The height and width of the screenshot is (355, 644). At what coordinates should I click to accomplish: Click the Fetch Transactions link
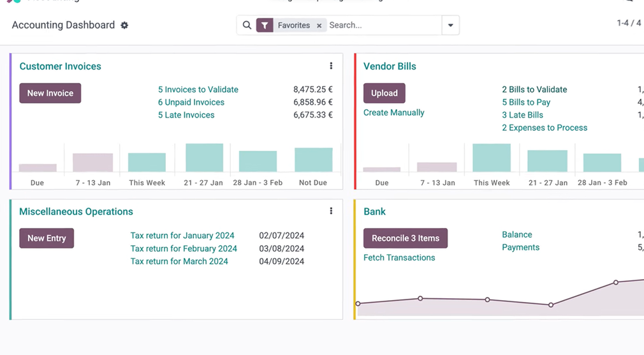pos(399,257)
